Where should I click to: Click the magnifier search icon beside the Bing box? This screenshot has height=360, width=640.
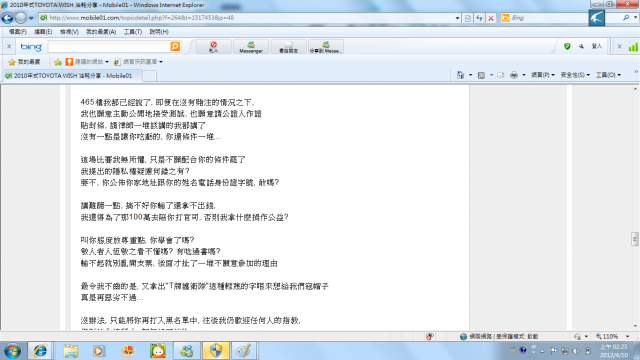(x=626, y=18)
